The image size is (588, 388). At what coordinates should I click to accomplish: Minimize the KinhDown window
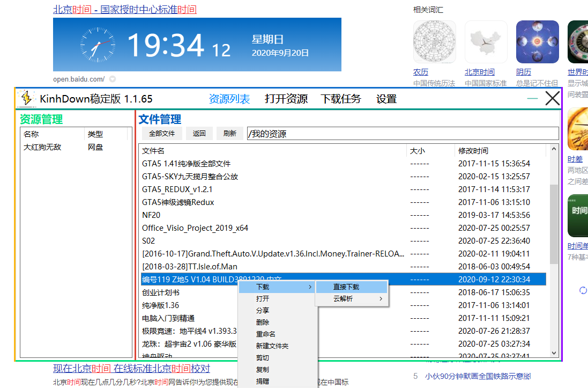pos(532,99)
